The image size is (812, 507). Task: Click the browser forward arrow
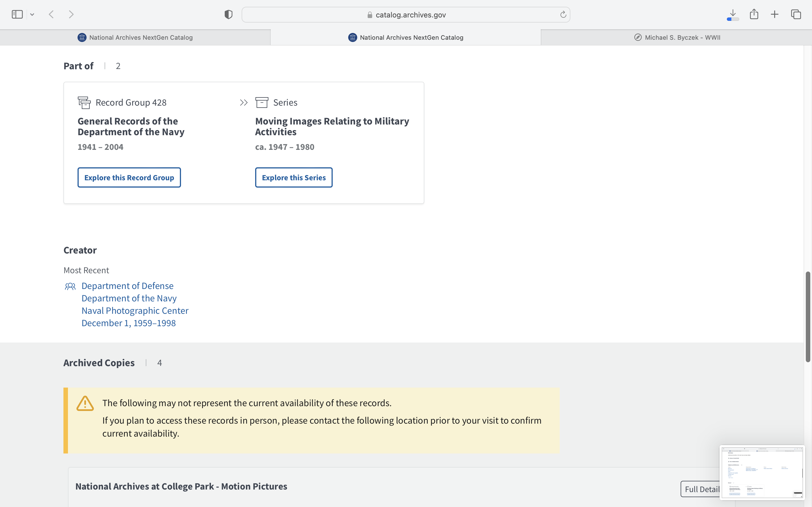coord(71,14)
